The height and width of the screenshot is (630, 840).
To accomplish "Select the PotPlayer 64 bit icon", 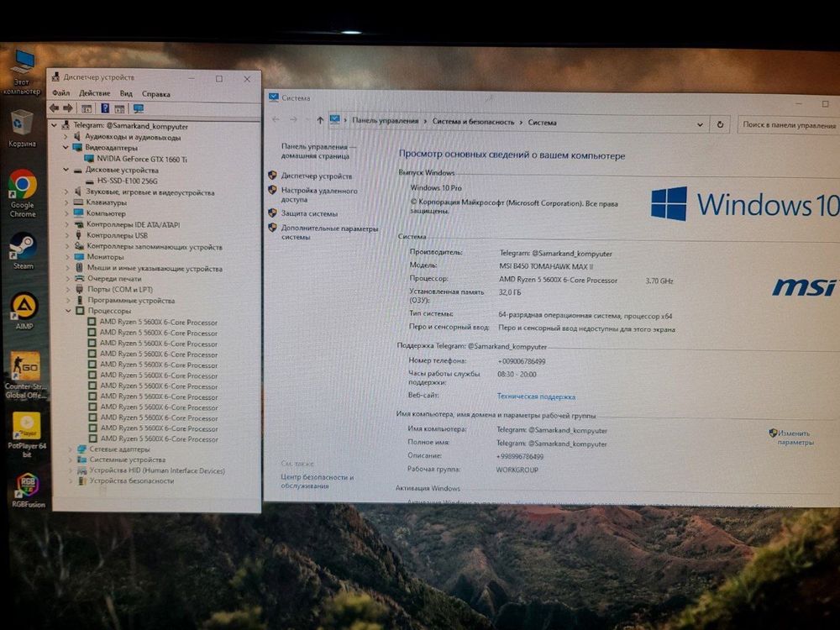I will (27, 434).
